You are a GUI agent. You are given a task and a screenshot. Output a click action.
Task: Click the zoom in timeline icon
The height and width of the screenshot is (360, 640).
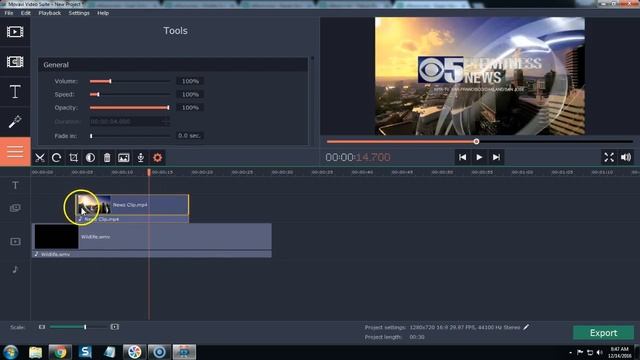(115, 327)
